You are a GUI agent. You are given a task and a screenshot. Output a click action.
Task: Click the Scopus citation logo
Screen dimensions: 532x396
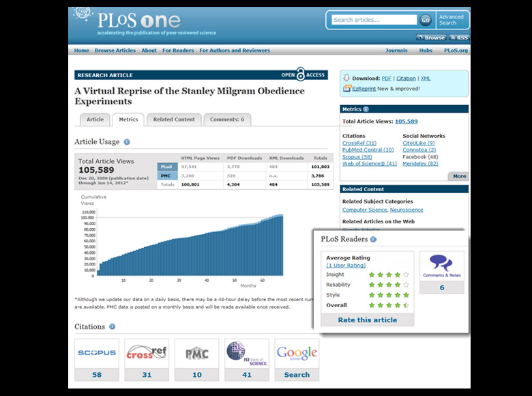pos(96,354)
